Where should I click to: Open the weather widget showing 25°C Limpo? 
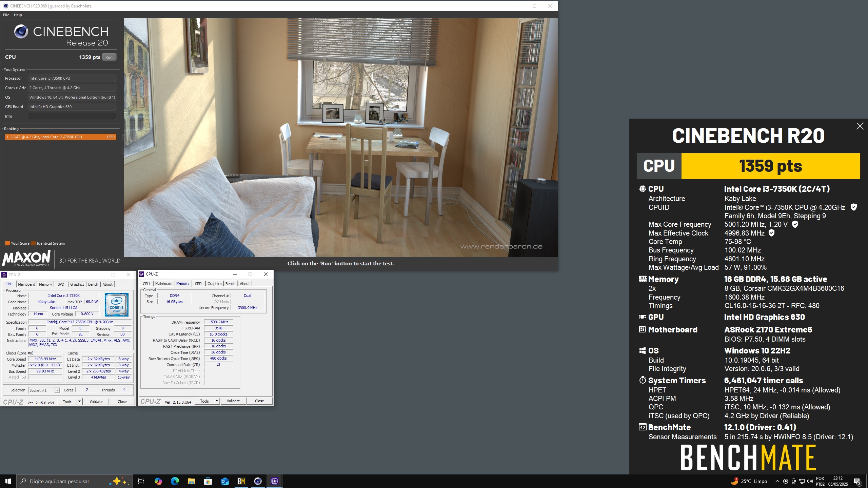tap(749, 481)
